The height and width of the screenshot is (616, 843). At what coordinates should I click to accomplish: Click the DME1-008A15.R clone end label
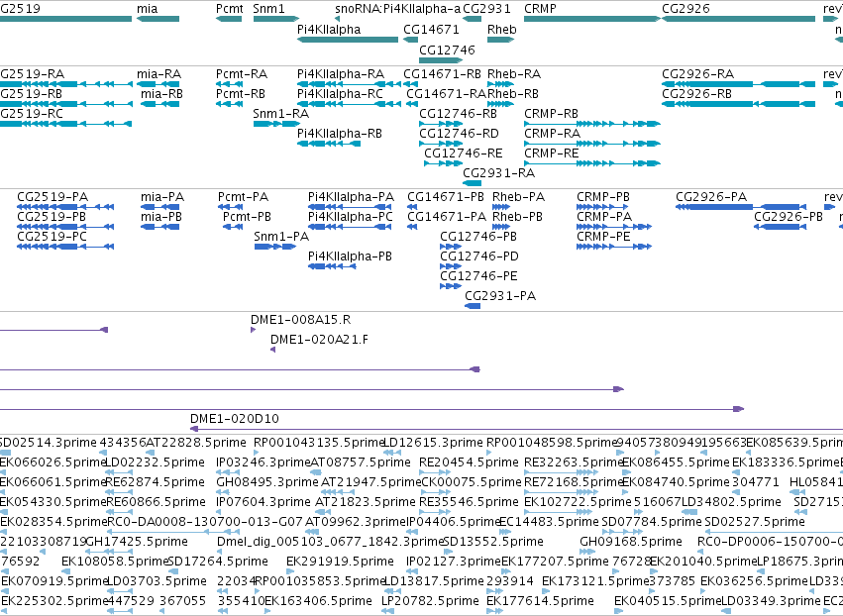[300, 320]
